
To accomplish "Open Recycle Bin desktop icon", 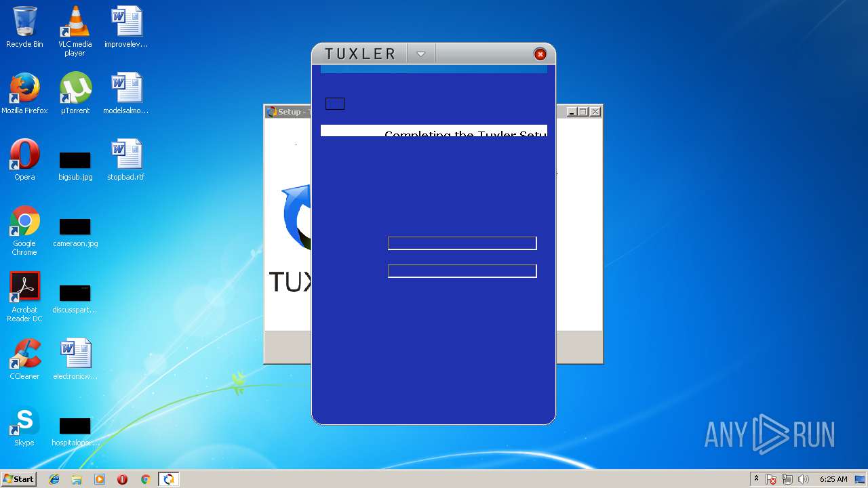I will click(24, 27).
